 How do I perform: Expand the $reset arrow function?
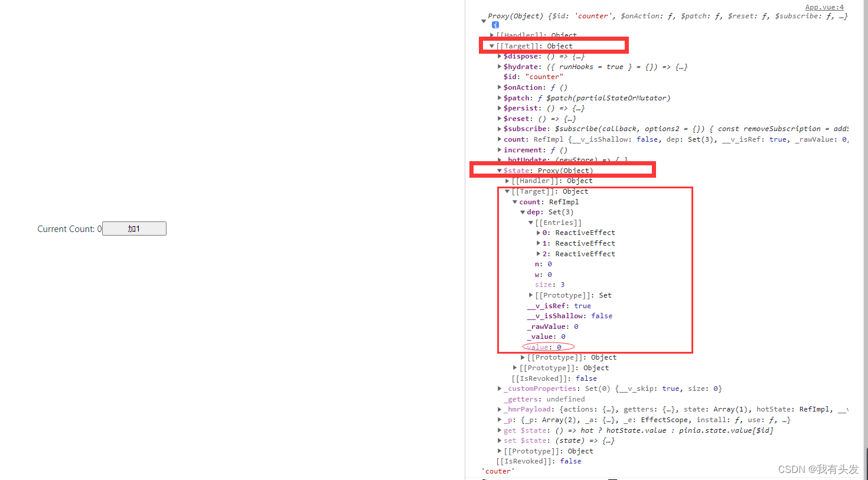click(x=500, y=119)
